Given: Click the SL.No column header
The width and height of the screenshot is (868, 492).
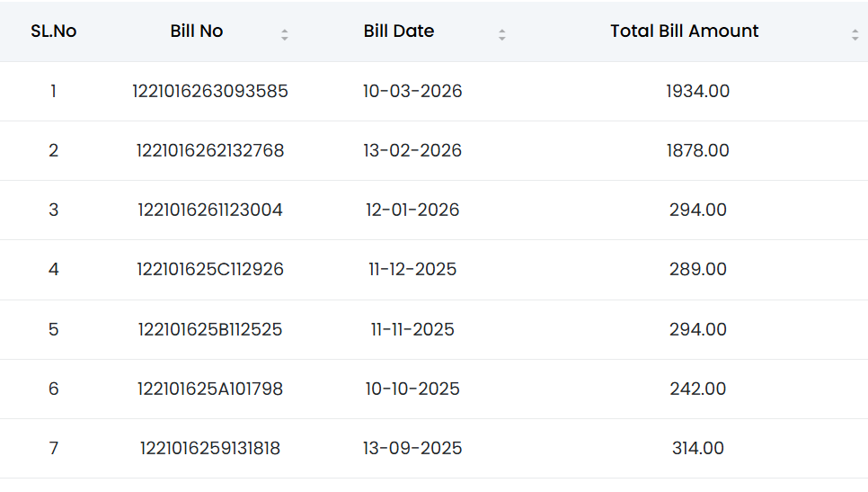Looking at the screenshot, I should 54,31.
